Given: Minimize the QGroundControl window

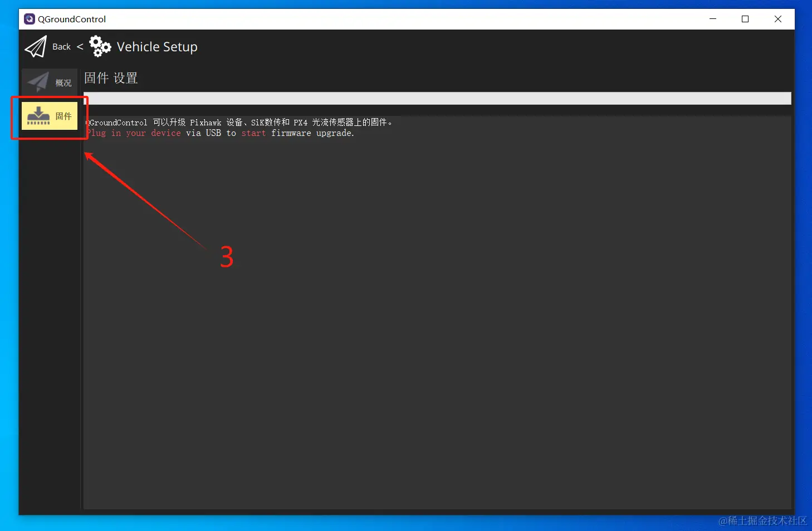Looking at the screenshot, I should [x=713, y=19].
